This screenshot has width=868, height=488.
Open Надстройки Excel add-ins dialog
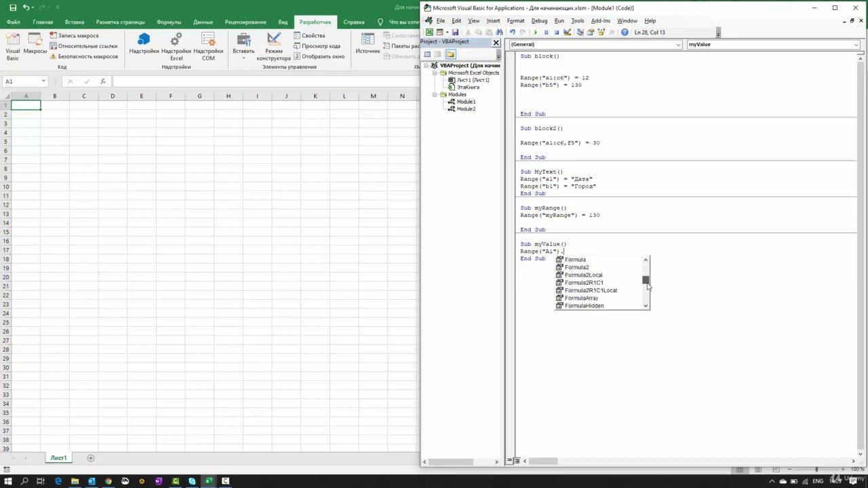tap(176, 46)
